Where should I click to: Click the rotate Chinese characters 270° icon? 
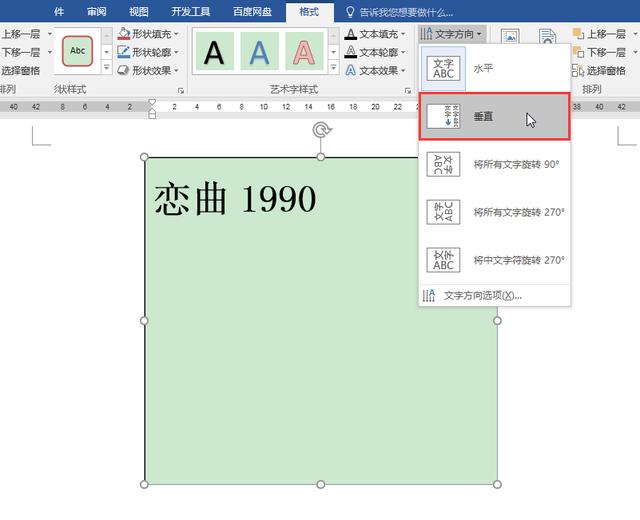(443, 260)
